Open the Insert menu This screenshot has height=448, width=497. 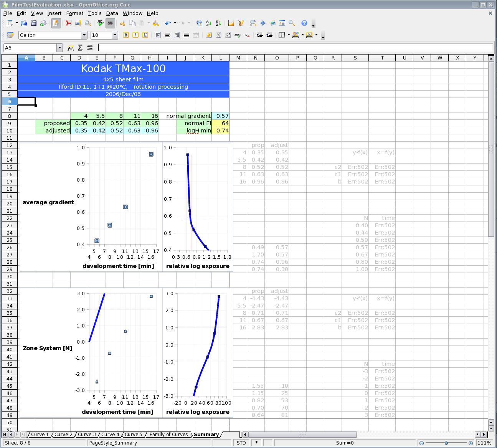click(x=54, y=13)
